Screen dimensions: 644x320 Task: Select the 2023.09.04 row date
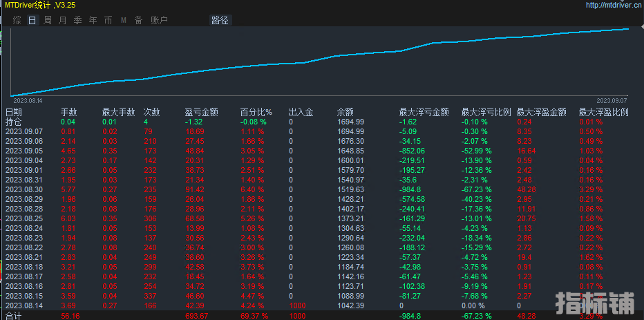pos(23,160)
